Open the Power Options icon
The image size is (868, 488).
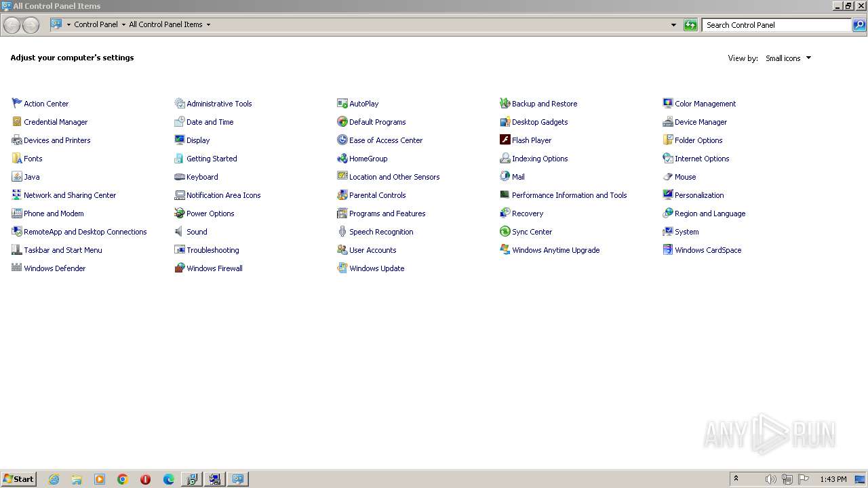(180, 213)
